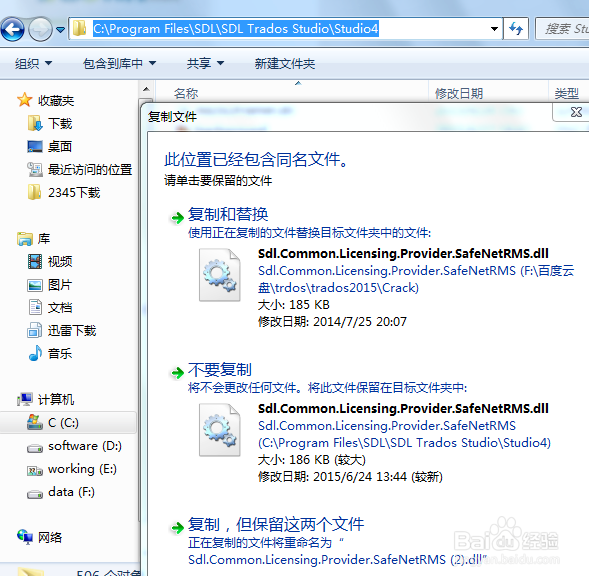Click 请单击要保留的文件 instruction text
This screenshot has height=576, width=589.
click(x=218, y=180)
